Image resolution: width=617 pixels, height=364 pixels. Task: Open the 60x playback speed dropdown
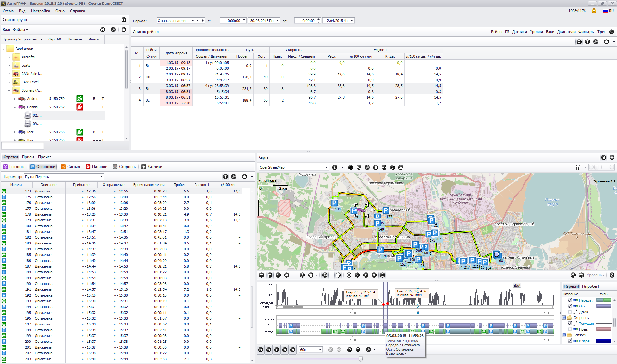click(x=320, y=350)
